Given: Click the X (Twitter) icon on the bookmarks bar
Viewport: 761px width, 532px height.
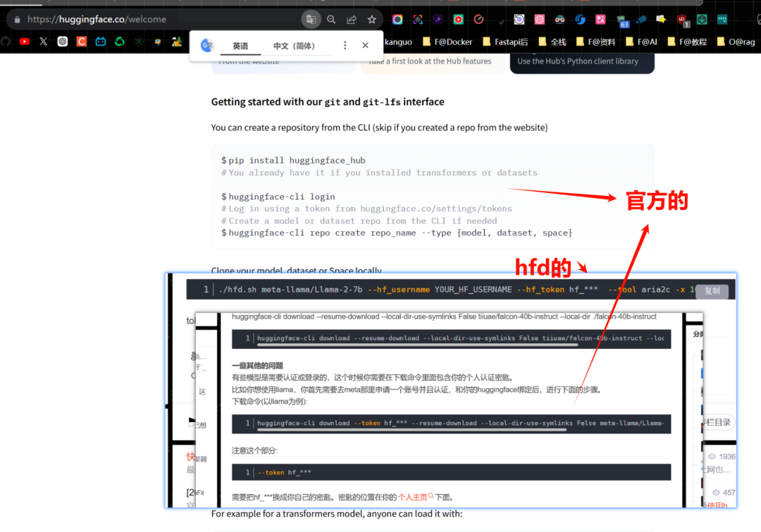Looking at the screenshot, I should pos(43,41).
